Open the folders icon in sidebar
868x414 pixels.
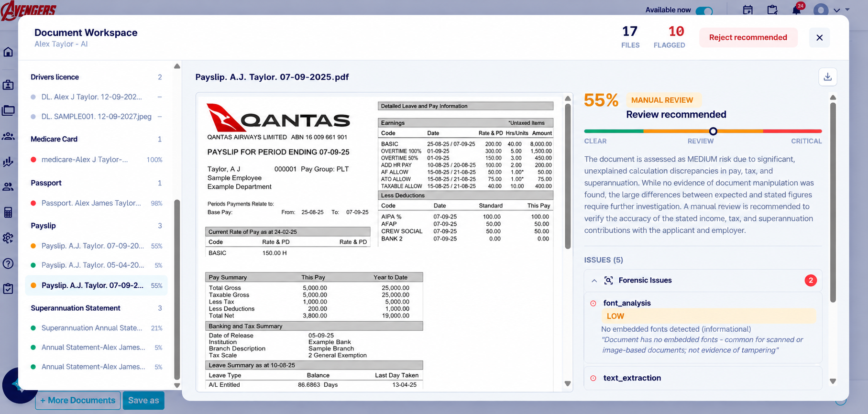click(x=8, y=110)
